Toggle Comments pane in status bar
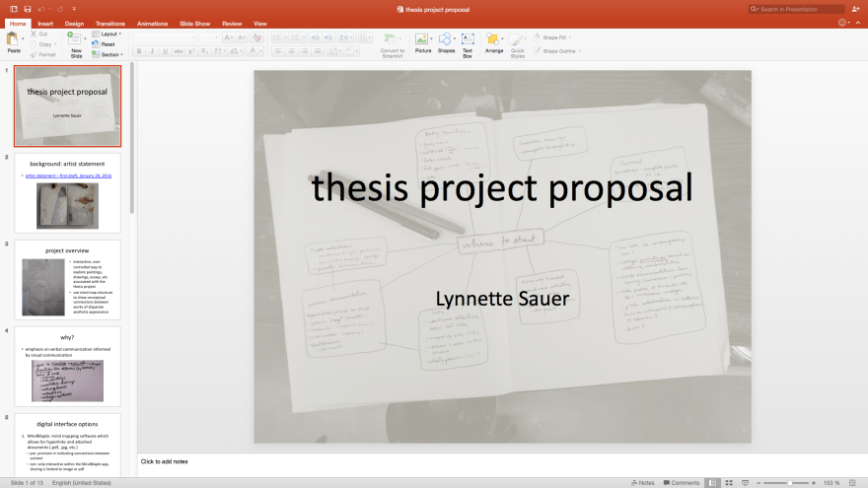 [682, 483]
